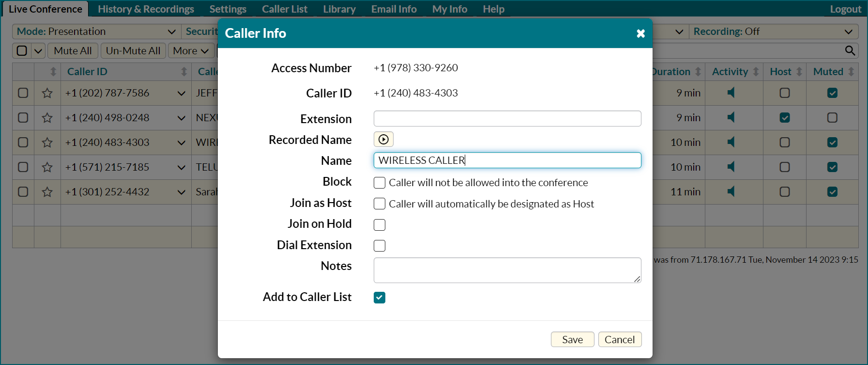Save the caller info
Viewport: 868px width, 365px height.
coord(572,339)
